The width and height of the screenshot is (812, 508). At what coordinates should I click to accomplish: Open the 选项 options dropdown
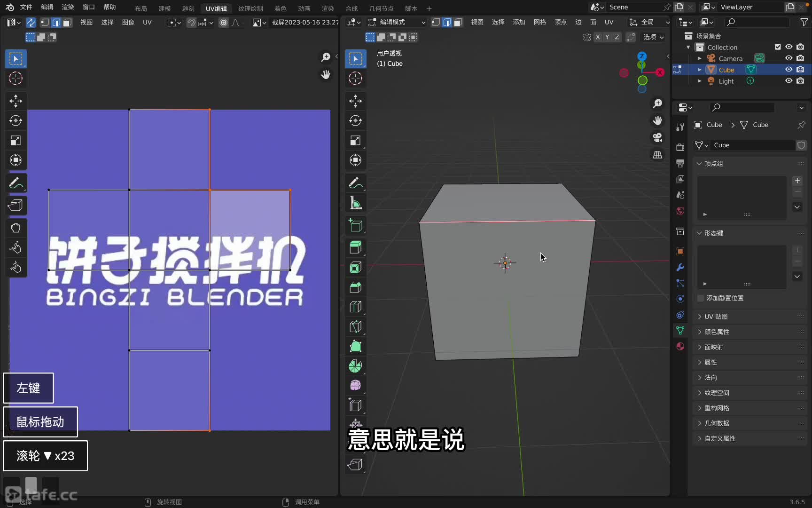(x=653, y=37)
